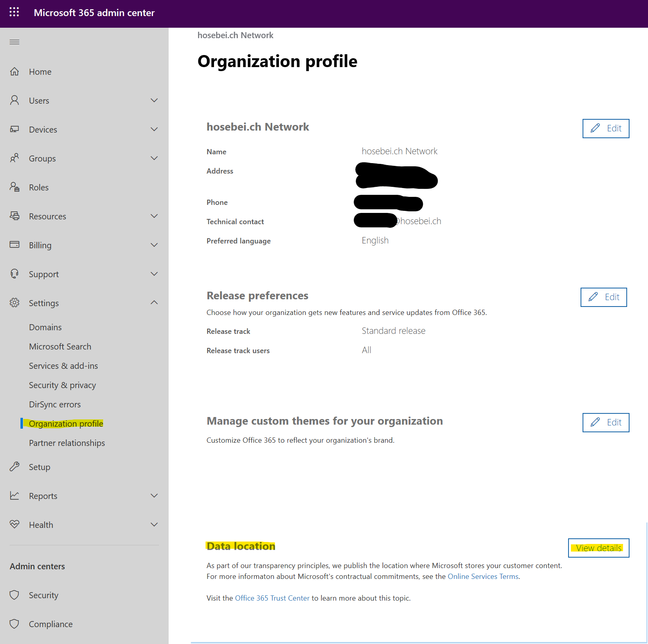Collapse the Settings menu chevron
The image size is (648, 644).
coord(154,302)
